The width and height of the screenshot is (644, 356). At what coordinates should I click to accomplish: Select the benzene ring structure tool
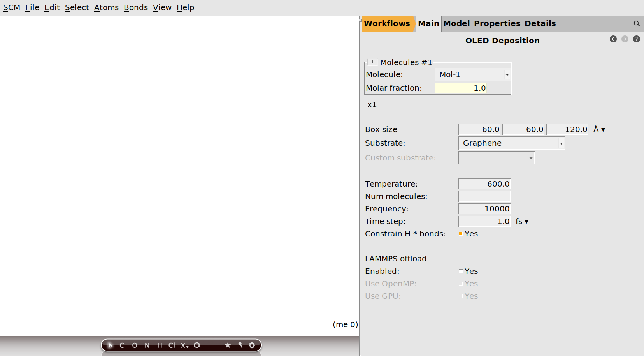click(197, 345)
